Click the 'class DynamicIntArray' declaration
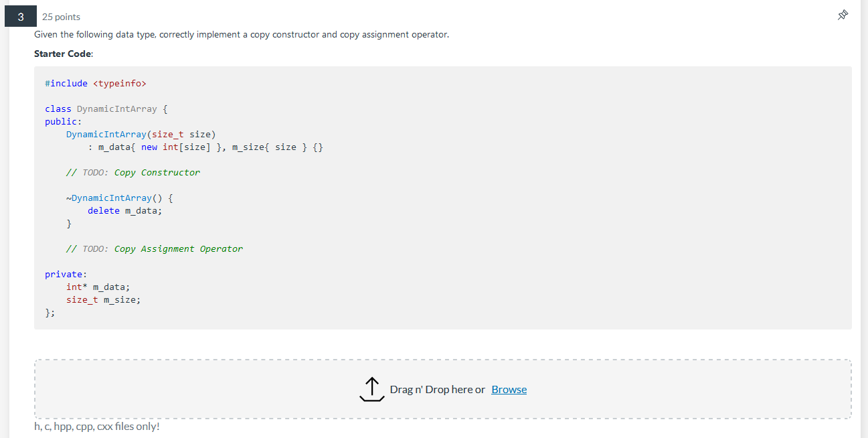This screenshot has width=868, height=438. (x=105, y=108)
